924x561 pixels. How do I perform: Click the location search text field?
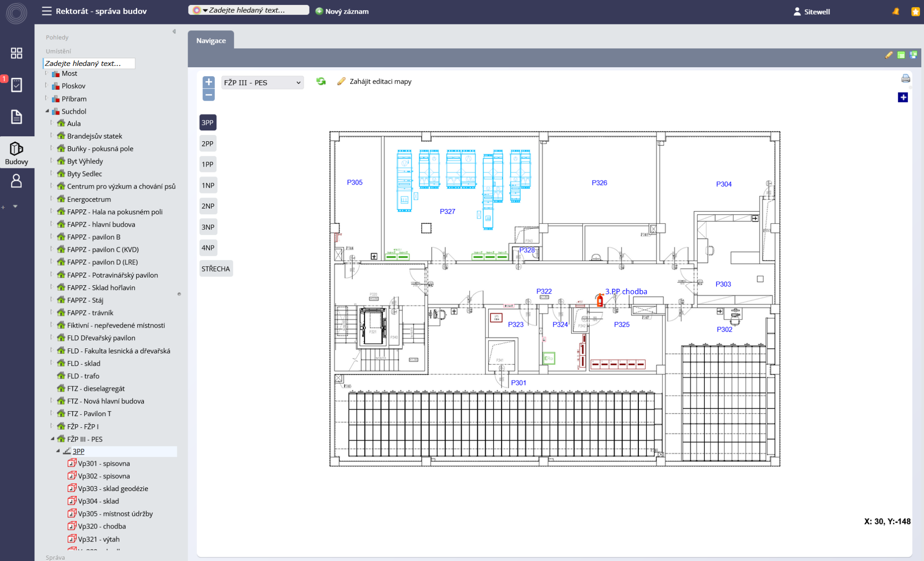pyautogui.click(x=89, y=63)
